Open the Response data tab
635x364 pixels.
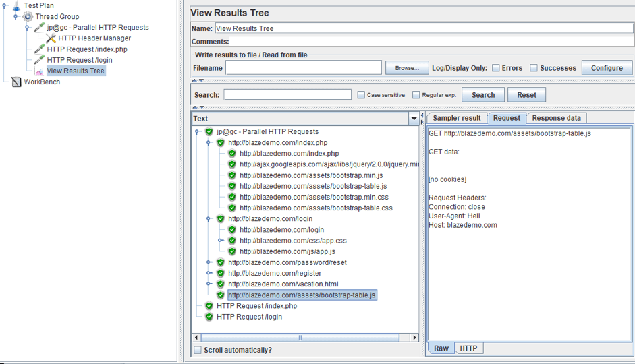tap(556, 118)
